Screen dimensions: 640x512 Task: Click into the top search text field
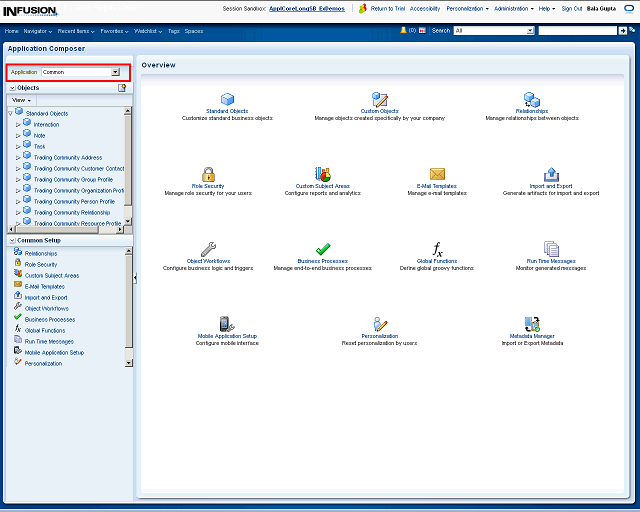pyautogui.click(x=577, y=31)
